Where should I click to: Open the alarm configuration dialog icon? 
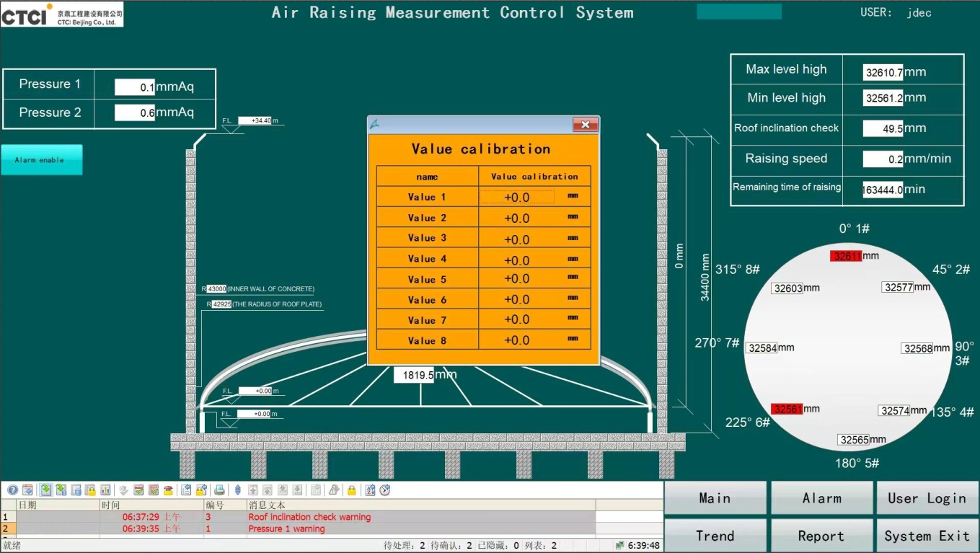point(27,490)
